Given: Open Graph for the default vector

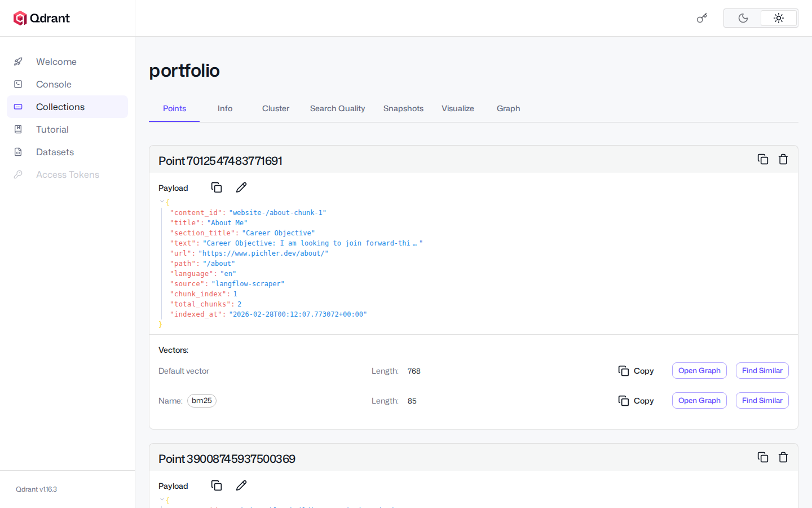Looking at the screenshot, I should coord(699,371).
